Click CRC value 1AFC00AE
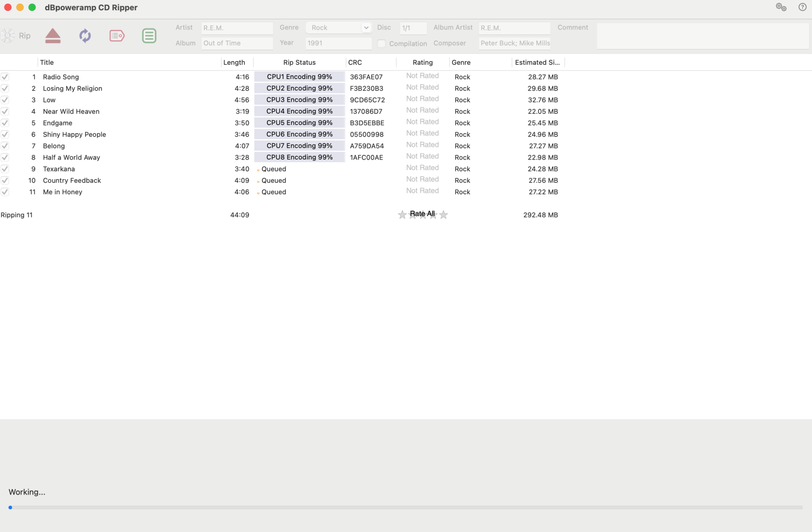The width and height of the screenshot is (812, 532). coord(366,157)
